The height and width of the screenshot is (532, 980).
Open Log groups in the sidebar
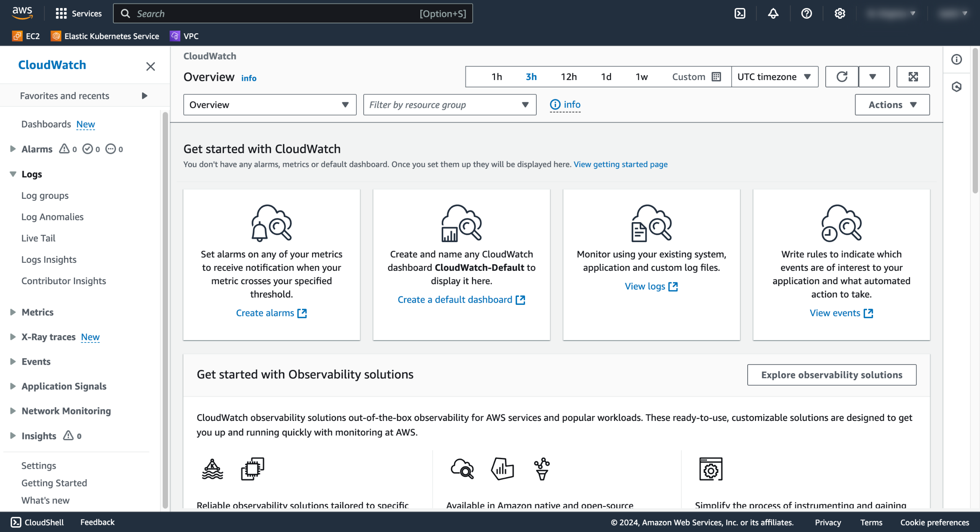click(45, 196)
